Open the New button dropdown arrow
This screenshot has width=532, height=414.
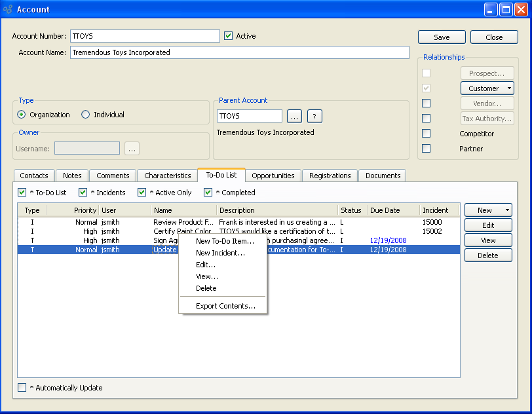506,210
